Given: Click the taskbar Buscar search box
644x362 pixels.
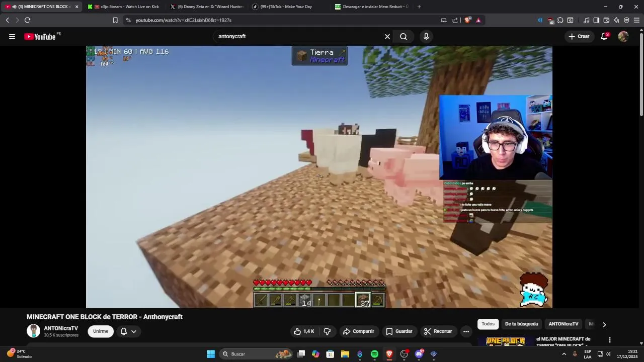Looking at the screenshot, I should 257,354.
